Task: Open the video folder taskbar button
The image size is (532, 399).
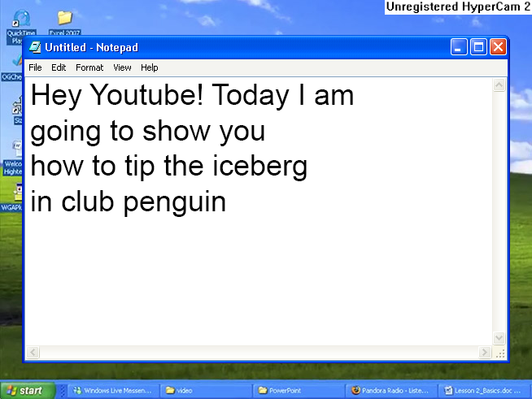Action: coord(207,391)
